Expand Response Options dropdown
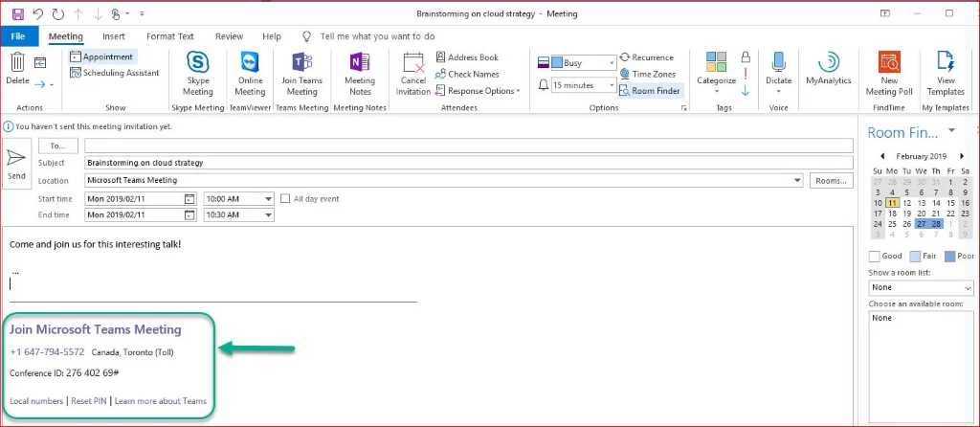980x427 pixels. (x=479, y=91)
